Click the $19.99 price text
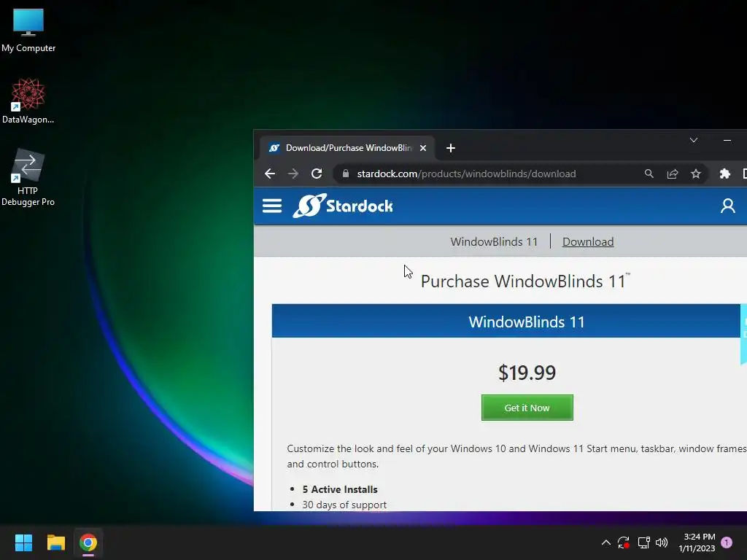747x560 pixels. pyautogui.click(x=527, y=373)
